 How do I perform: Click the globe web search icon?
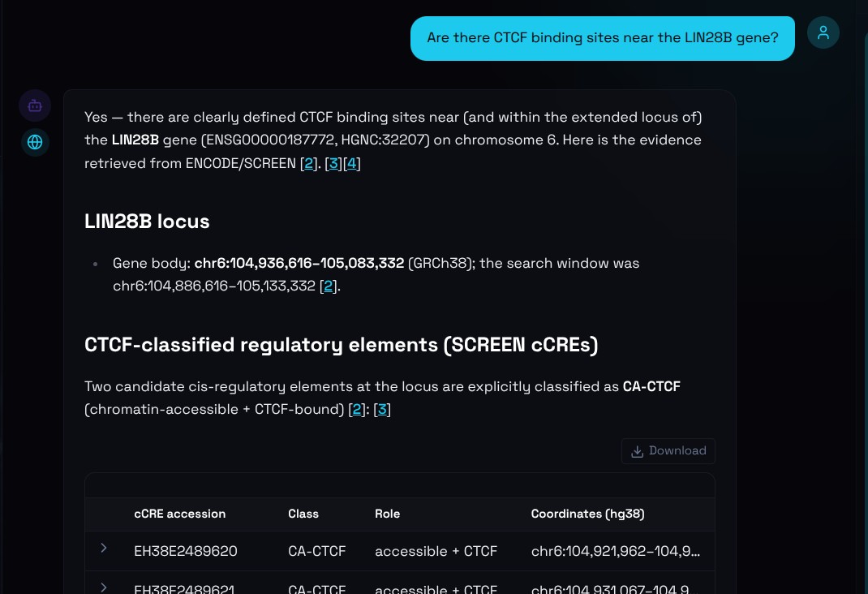35,142
